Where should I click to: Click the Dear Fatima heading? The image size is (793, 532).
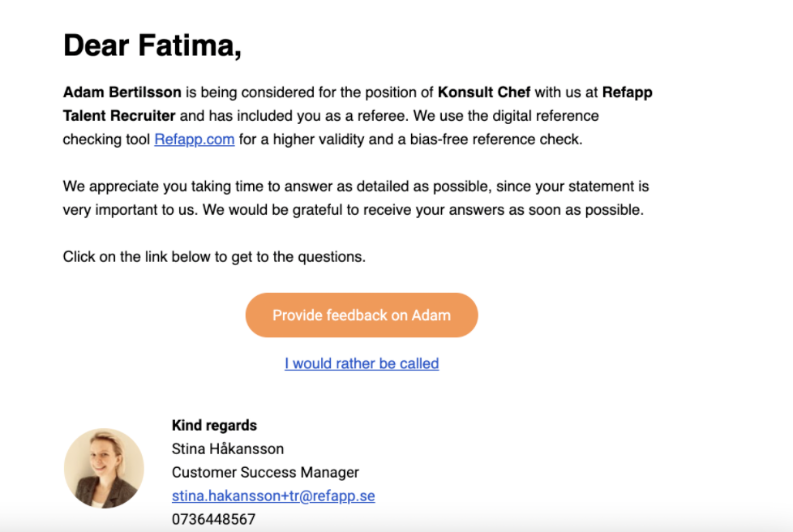tap(152, 45)
